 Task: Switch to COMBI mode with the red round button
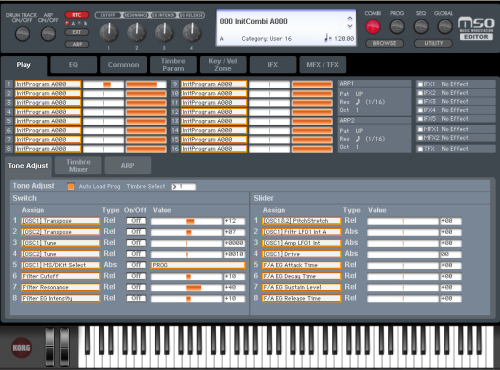(373, 27)
